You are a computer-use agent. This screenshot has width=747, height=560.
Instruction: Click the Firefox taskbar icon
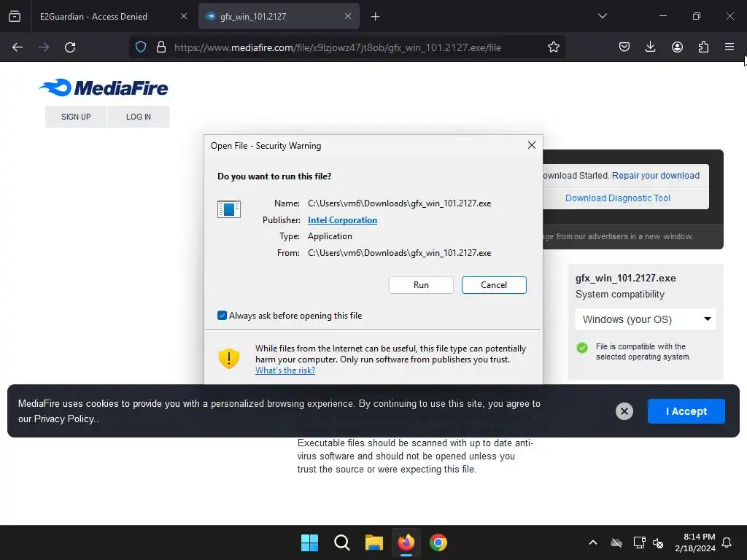pyautogui.click(x=406, y=542)
